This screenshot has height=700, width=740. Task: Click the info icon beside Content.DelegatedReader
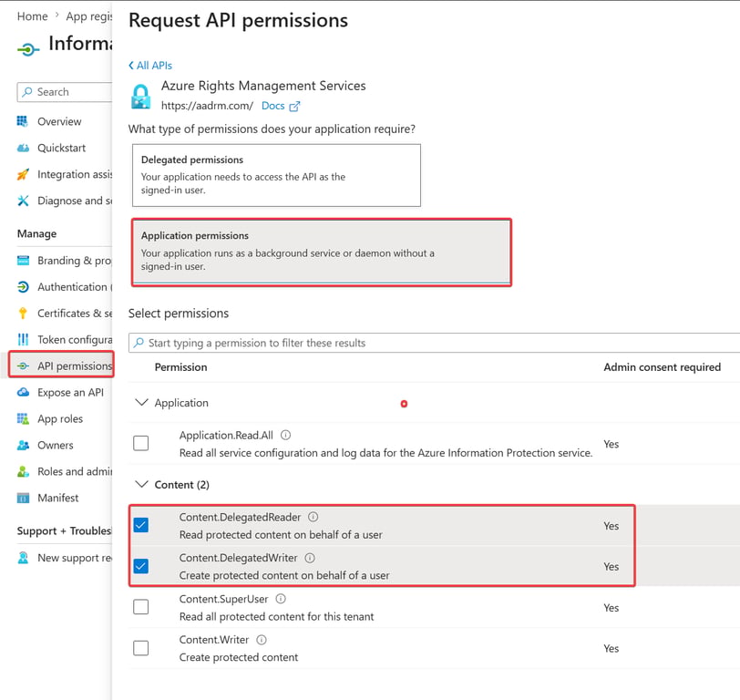coord(313,517)
